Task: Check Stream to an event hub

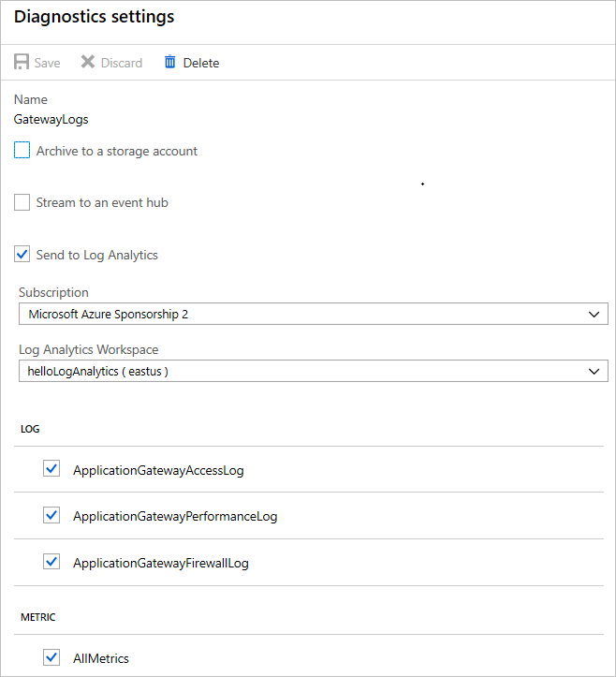Action: coord(22,202)
